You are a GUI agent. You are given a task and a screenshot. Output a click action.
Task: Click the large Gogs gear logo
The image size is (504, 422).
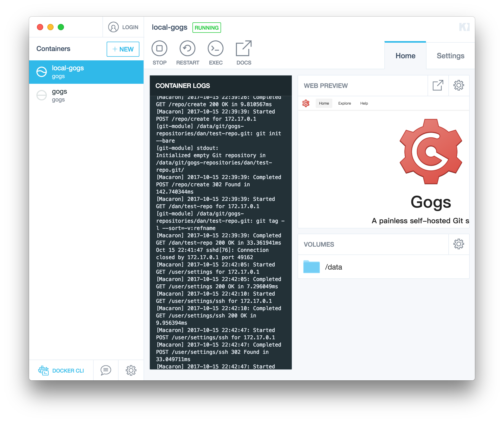(431, 151)
